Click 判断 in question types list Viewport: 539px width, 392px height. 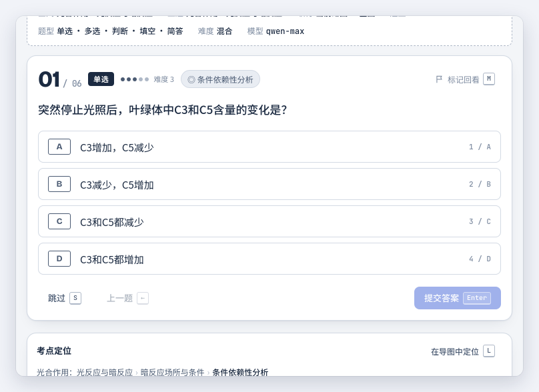[120, 31]
